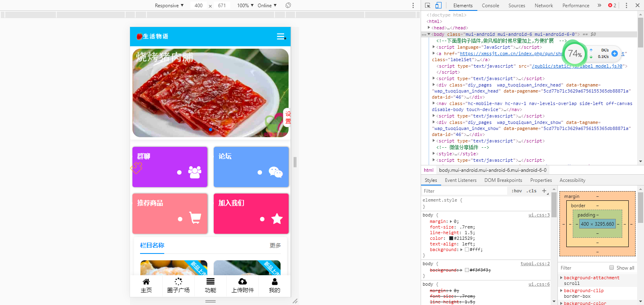Image resolution: width=644 pixels, height=305 pixels.
Task: Expand the head element node
Action: click(429, 28)
